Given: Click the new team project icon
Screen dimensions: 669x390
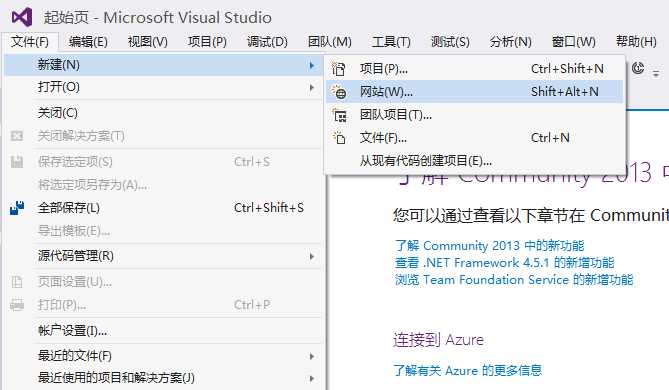Looking at the screenshot, I should coord(340,115).
